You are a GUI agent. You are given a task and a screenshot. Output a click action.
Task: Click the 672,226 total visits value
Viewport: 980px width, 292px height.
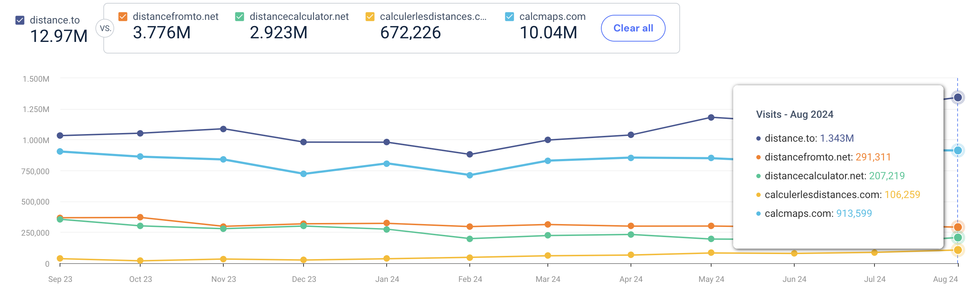coord(411,33)
